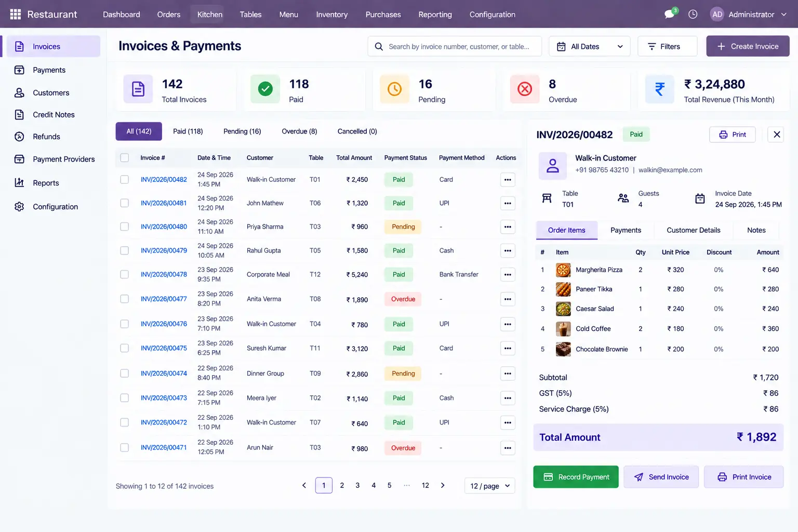Click the Credit Notes sidebar icon
The height and width of the screenshot is (532, 798).
point(19,115)
